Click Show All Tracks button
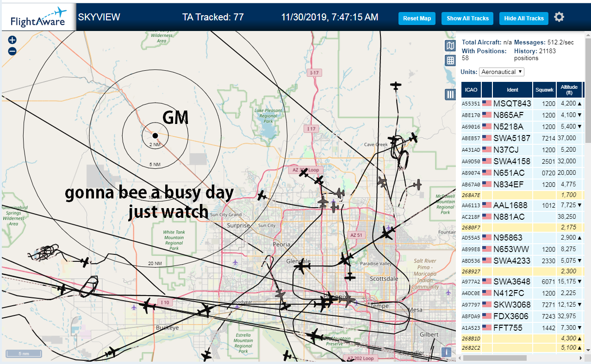591x364 pixels. coord(467,19)
